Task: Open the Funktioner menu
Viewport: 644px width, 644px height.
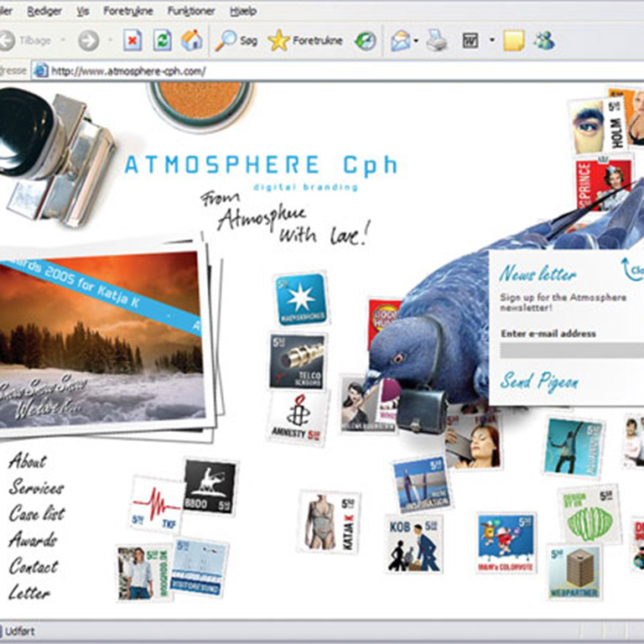Action: (191, 12)
